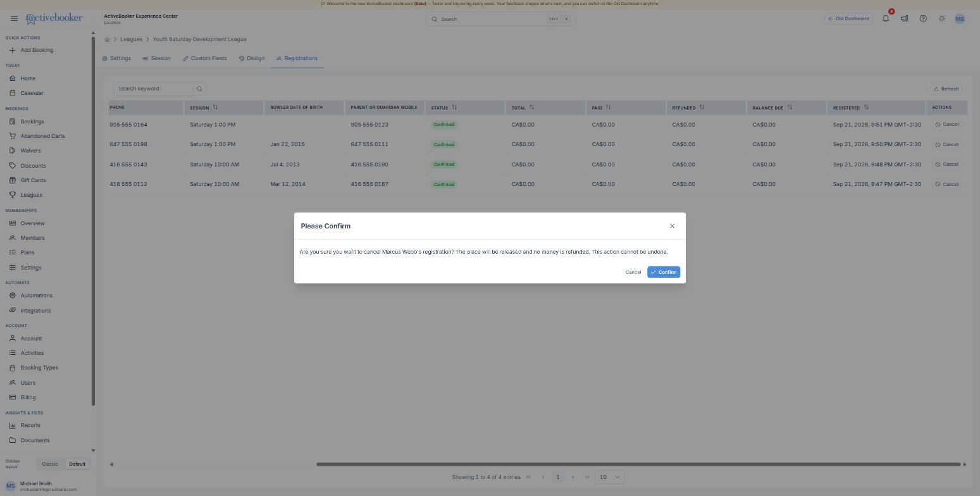Sort by Total column arrows
Viewport: 980px width, 496px height.
pyautogui.click(x=531, y=107)
